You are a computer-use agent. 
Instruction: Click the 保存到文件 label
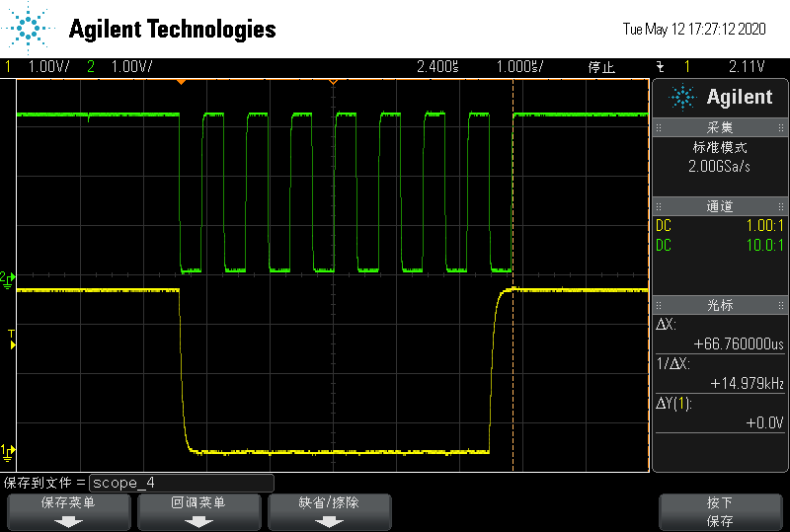[38, 483]
